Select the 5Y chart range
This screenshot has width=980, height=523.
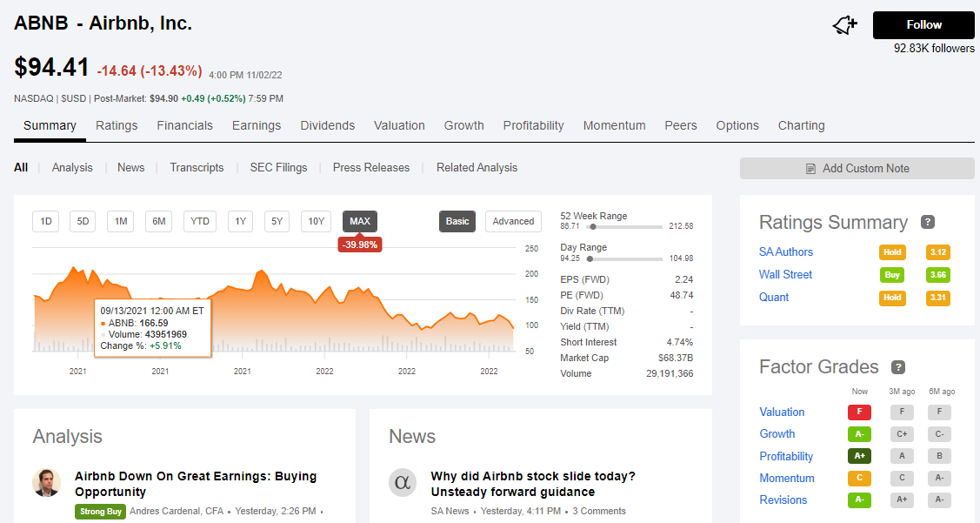coord(277,221)
